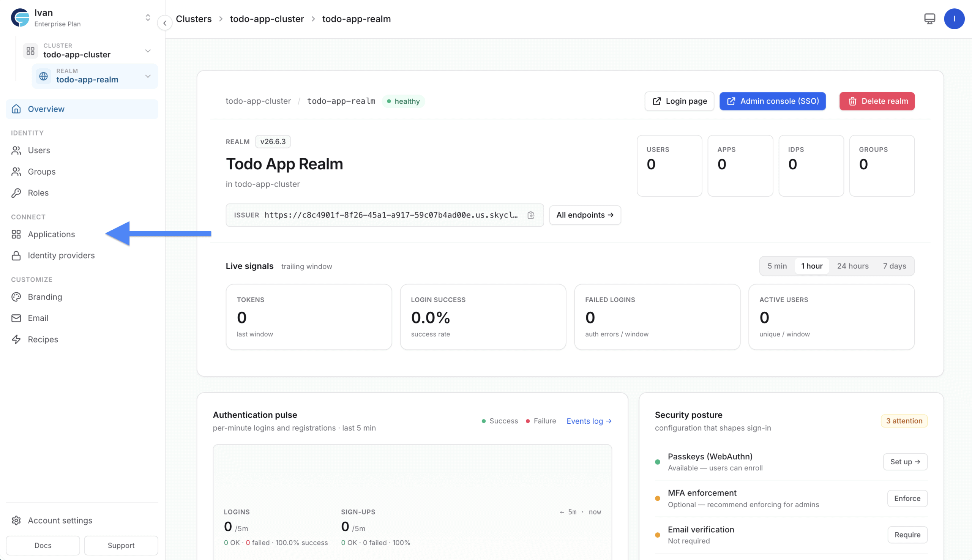Open the Apps count card
This screenshot has width=972, height=560.
pyautogui.click(x=740, y=166)
